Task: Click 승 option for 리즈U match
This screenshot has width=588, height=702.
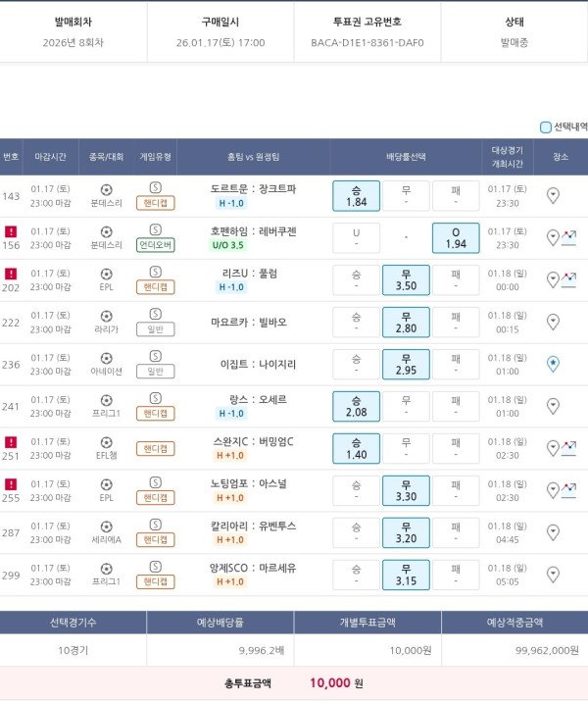Action: click(356, 279)
